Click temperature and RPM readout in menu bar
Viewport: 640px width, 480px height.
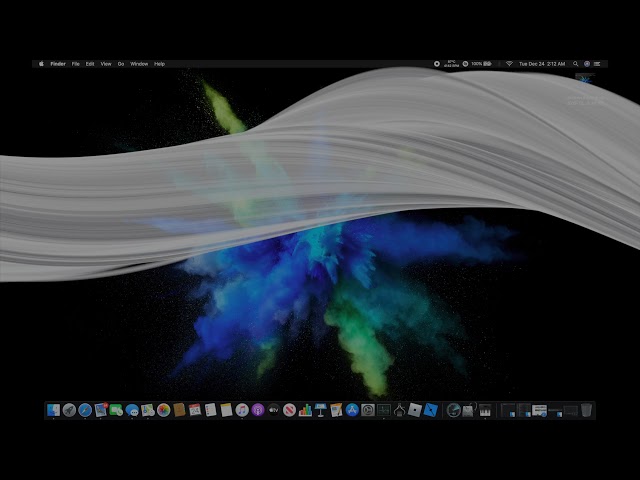(x=451, y=64)
